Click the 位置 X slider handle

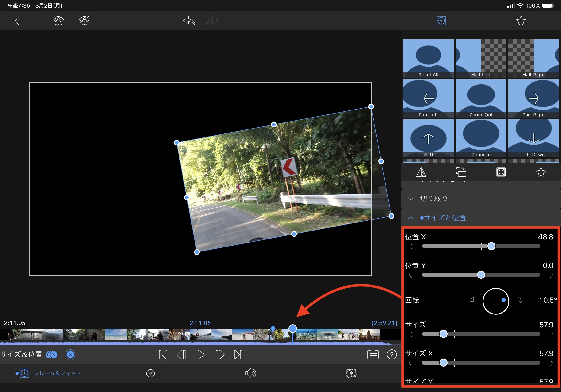(x=491, y=246)
